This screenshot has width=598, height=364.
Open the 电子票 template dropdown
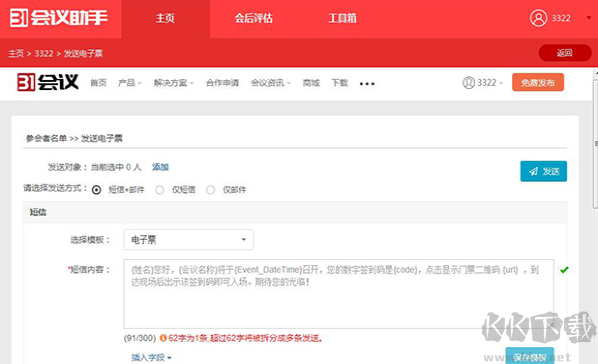[188, 240]
